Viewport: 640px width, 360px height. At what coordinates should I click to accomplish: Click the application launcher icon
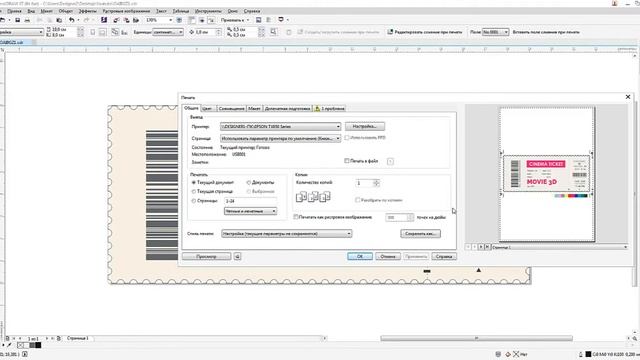[x=281, y=20]
